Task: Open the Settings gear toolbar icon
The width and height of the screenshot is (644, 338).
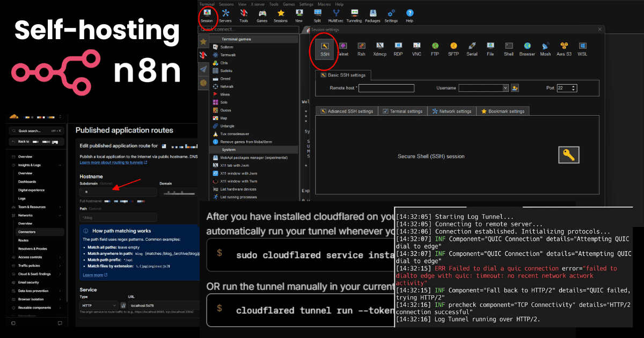Action: click(391, 16)
